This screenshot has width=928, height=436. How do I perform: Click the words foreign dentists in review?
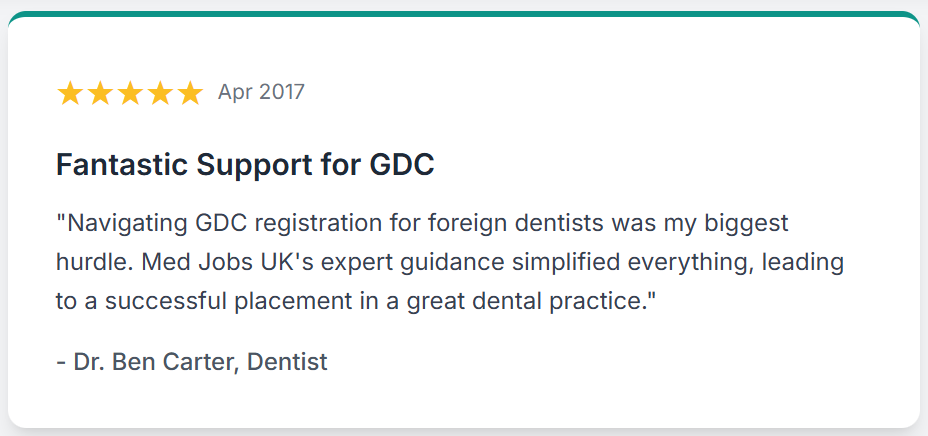pos(514,224)
